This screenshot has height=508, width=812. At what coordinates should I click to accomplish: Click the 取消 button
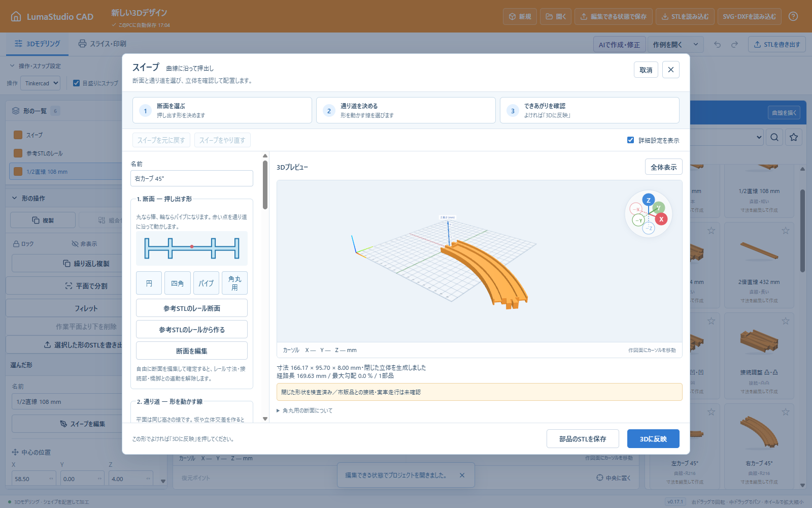pos(646,70)
